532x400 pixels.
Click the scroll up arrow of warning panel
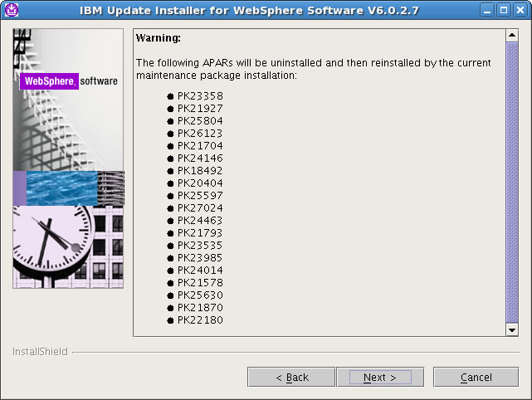click(512, 35)
